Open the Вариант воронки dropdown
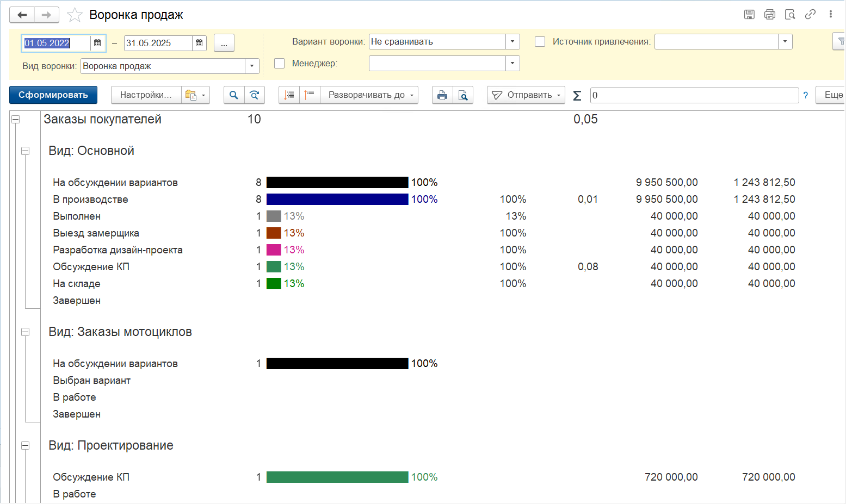Viewport: 846px width, 504px height. (512, 42)
